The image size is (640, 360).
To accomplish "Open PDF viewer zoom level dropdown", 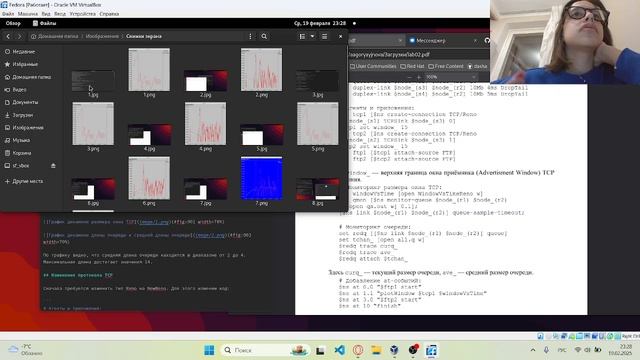I will tap(451, 77).
